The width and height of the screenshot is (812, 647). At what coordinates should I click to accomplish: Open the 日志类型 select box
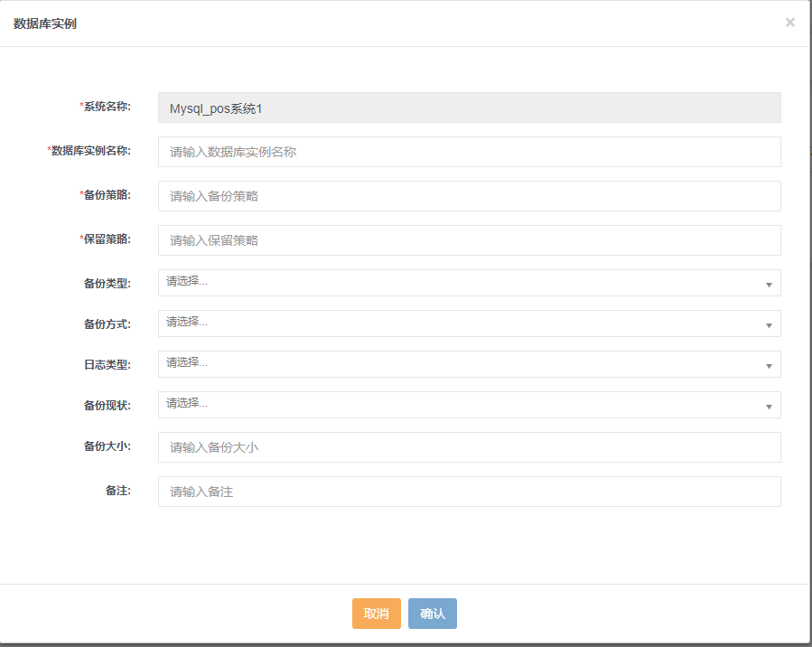coord(469,364)
